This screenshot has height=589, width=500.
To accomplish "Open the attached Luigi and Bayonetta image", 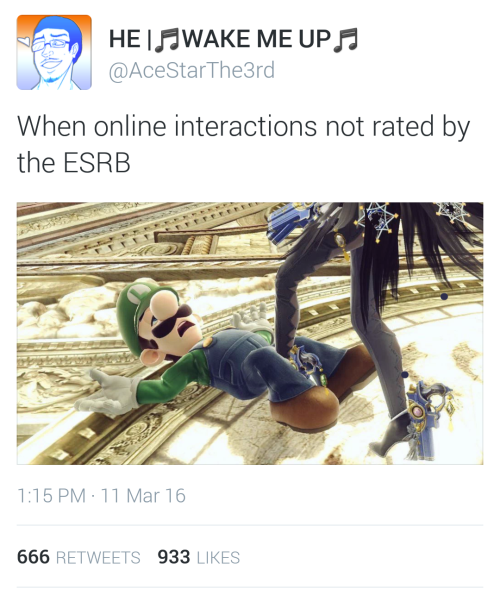I will coord(250,334).
